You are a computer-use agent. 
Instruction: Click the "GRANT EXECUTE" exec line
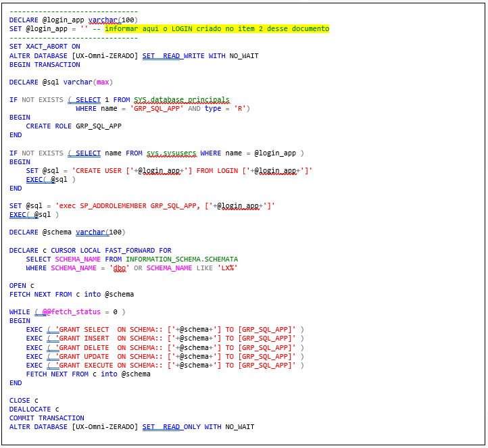point(165,365)
